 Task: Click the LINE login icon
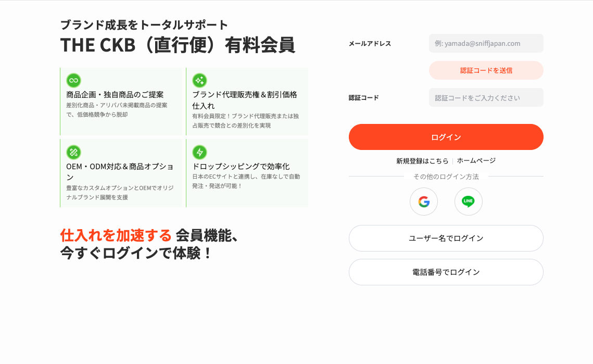[x=468, y=202]
